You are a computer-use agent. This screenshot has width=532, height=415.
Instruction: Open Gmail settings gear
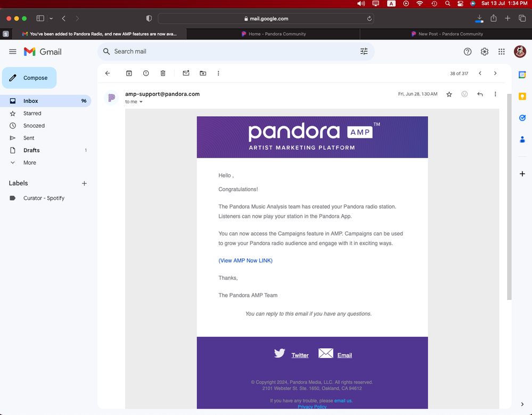485,52
